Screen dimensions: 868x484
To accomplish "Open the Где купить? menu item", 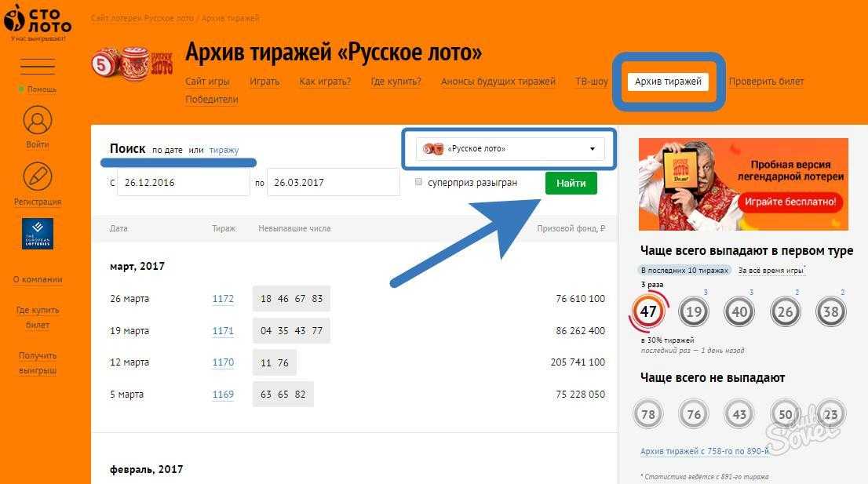I will (x=396, y=82).
